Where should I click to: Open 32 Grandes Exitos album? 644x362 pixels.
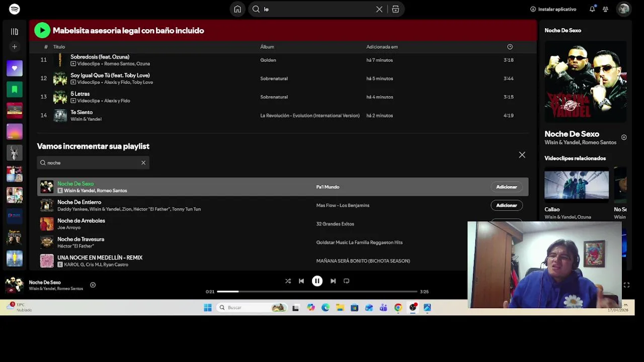pyautogui.click(x=335, y=224)
